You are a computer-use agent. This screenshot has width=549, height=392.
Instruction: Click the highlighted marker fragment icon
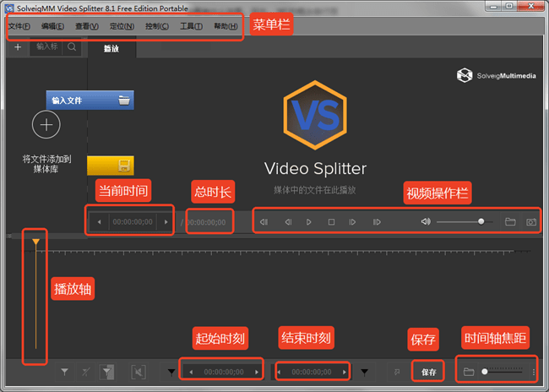106,372
